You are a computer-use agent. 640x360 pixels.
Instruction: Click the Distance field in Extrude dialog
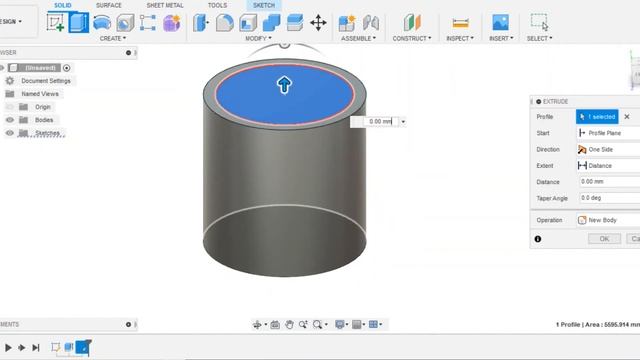click(x=609, y=182)
